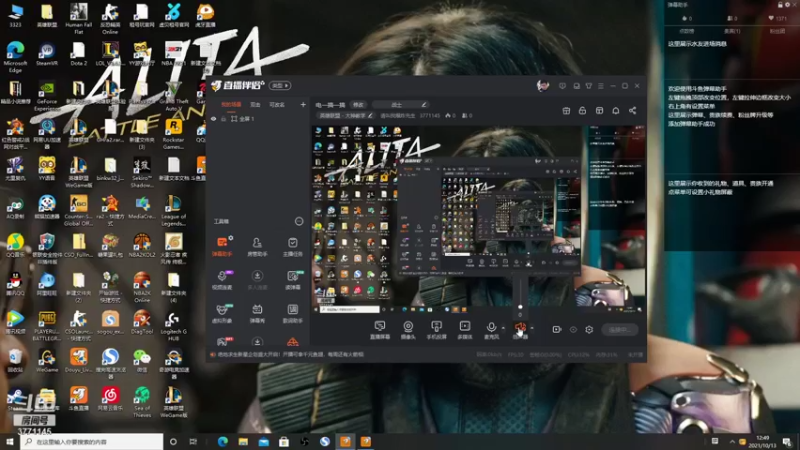Screen dimensions: 800x450
Task: Open the skin shirt icon in title bar
Action: 589,86
